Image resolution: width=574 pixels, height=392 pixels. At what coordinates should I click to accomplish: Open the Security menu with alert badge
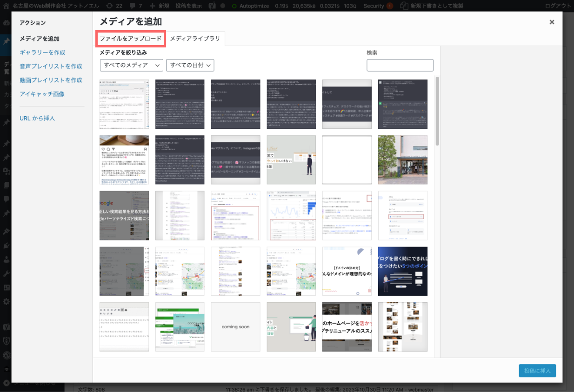pyautogui.click(x=378, y=6)
